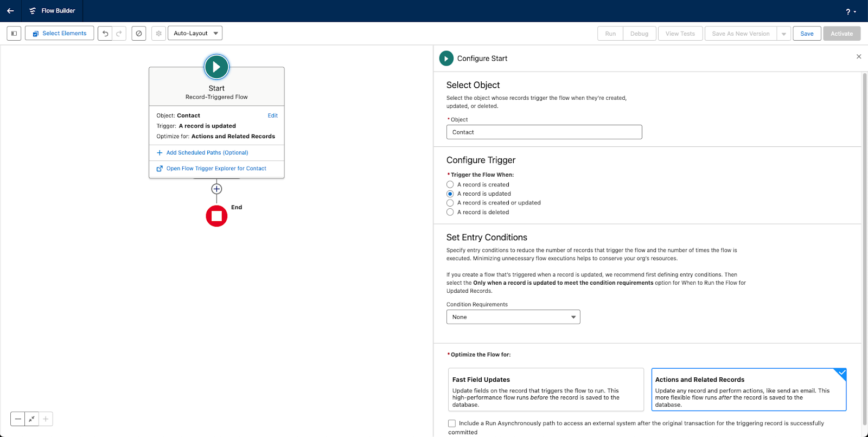Select 'A record is created or updated'

point(450,203)
